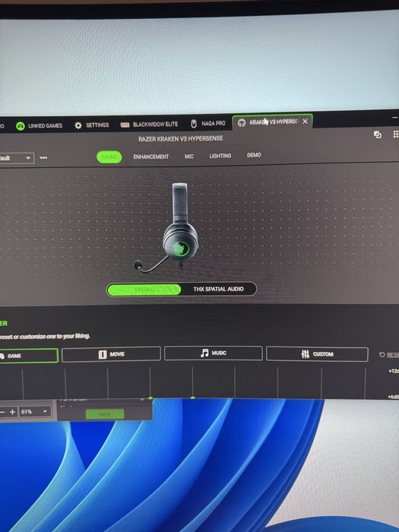Open the profile dropdown
The image size is (399, 532).
click(17, 158)
